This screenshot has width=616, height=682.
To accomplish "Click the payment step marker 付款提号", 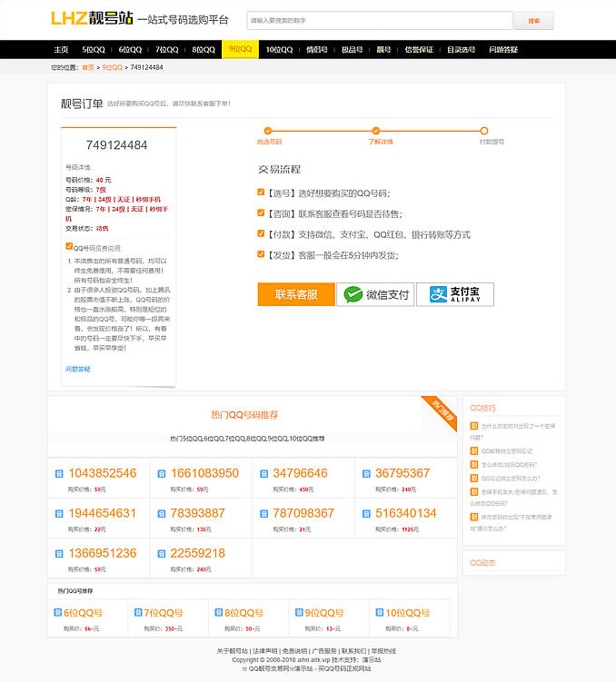I will click(492, 132).
